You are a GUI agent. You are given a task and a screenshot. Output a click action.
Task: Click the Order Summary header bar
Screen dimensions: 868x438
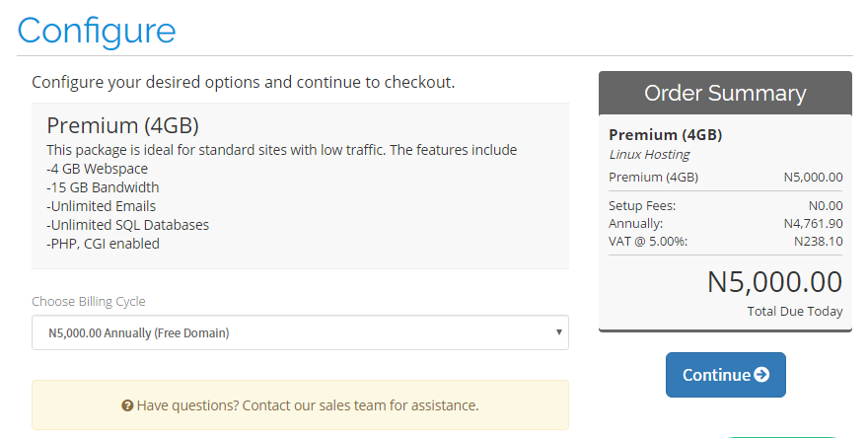pyautogui.click(x=725, y=93)
